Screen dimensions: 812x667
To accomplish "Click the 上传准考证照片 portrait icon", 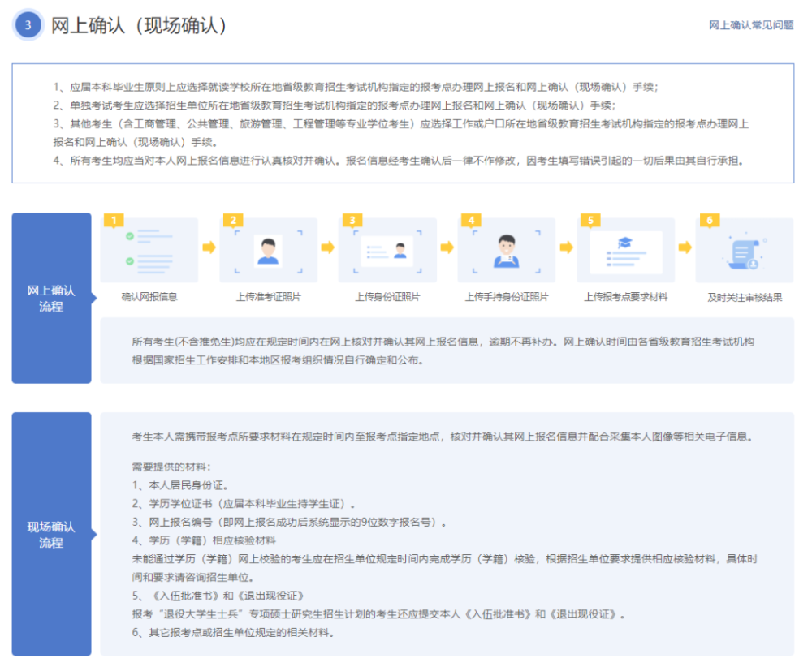I will pos(268,251).
